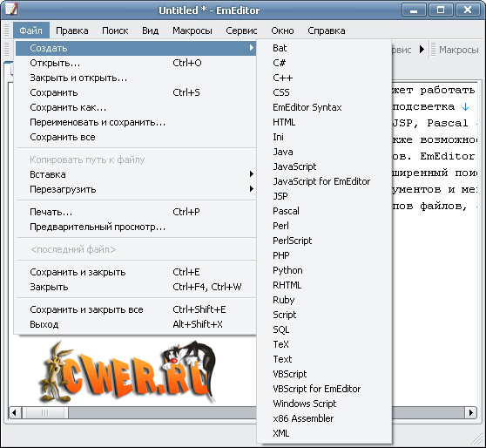Choose Выход to exit

point(136,324)
